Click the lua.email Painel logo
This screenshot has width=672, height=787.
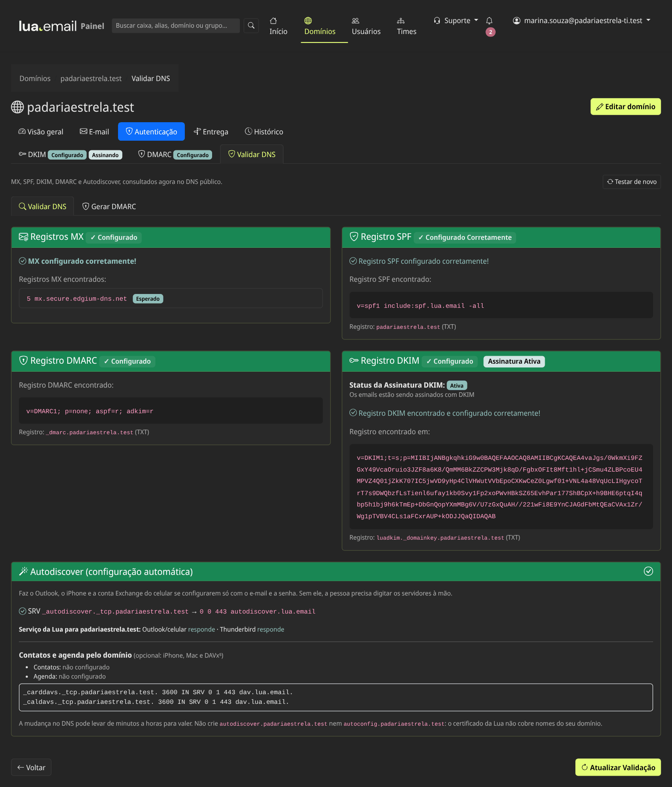[x=61, y=26]
